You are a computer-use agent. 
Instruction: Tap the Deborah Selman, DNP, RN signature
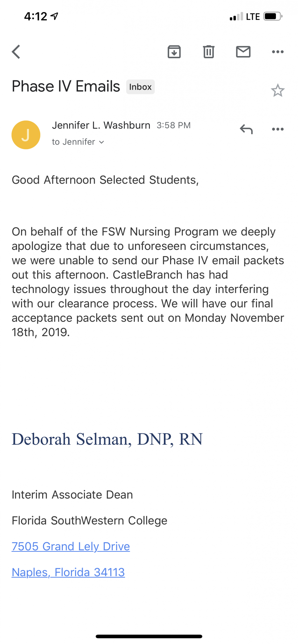coord(107,439)
